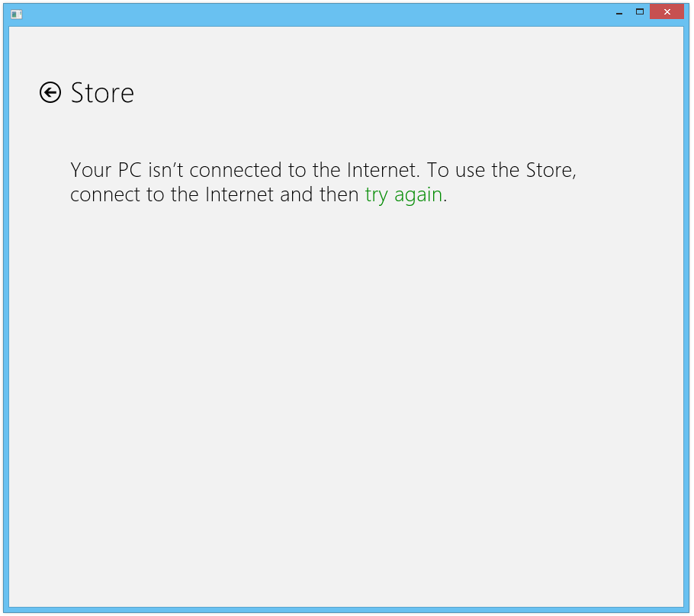Click the "Store" page heading
This screenshot has width=694, height=616.
102,93
